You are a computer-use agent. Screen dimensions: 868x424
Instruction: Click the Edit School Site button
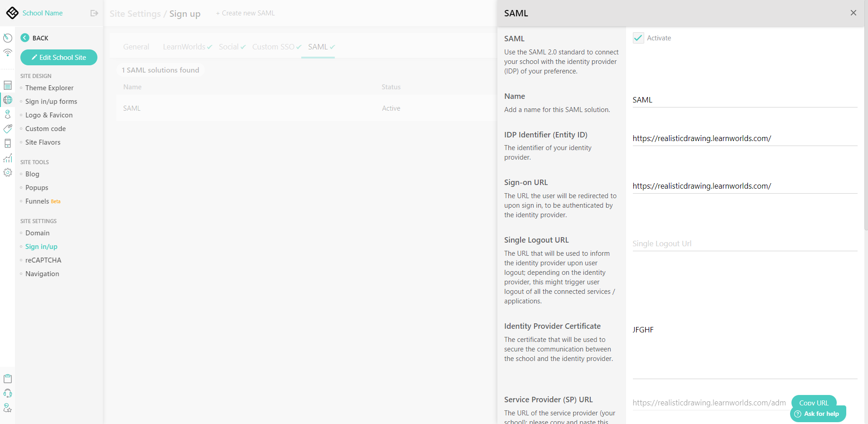click(x=58, y=57)
